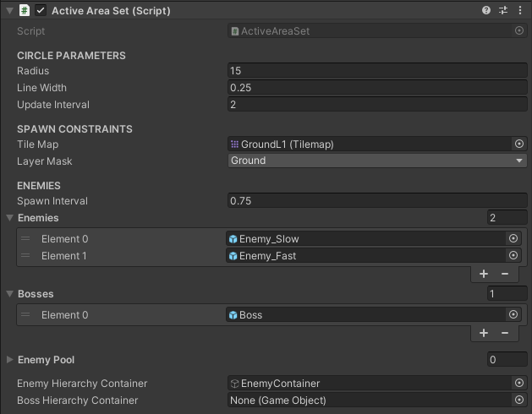Open the component help reference icon
532x414 pixels.
click(486, 10)
